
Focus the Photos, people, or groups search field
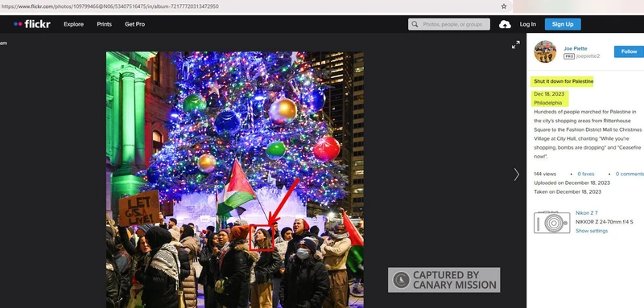[449, 24]
